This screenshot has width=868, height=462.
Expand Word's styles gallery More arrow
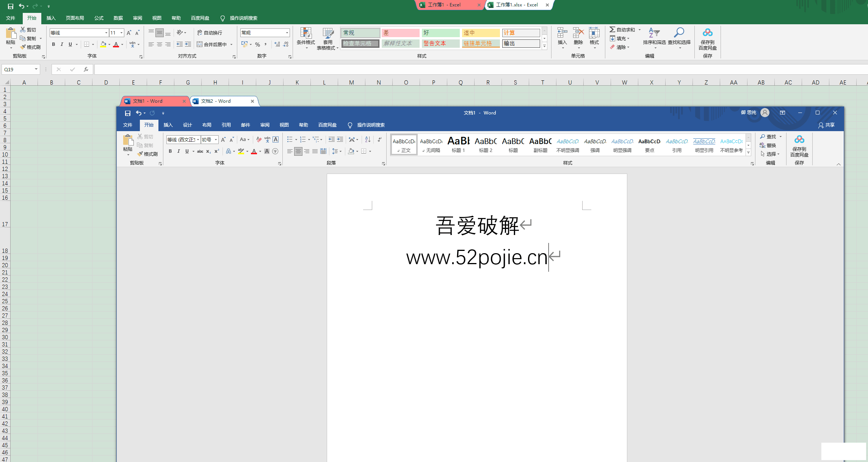point(748,152)
